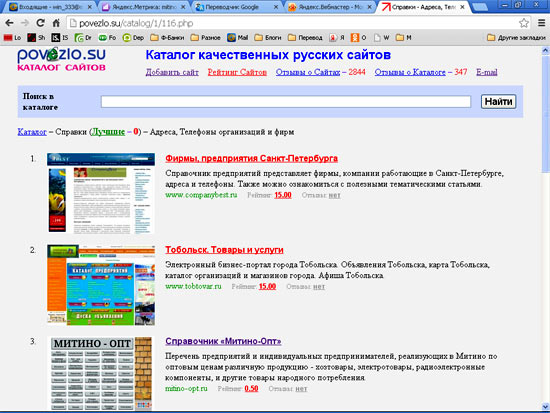Open the 15.00 rating for tobtovar.ru
Viewport: 550px width, 413px height.
click(x=267, y=287)
